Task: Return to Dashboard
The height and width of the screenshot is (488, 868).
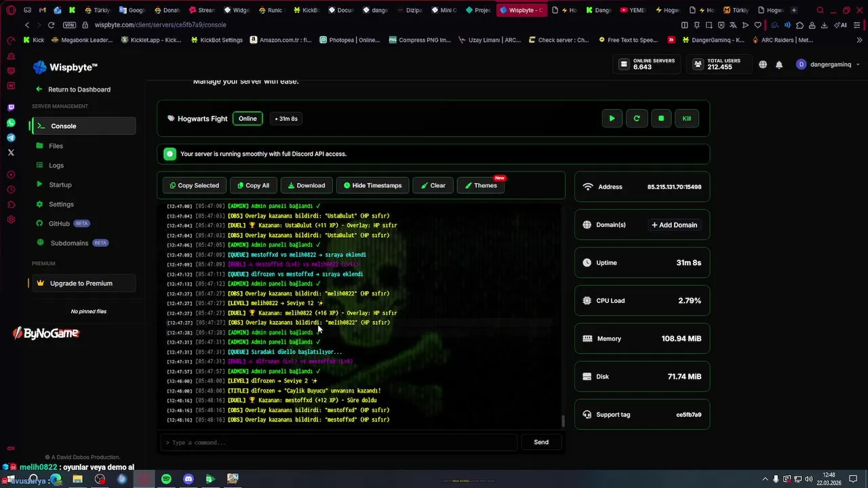Action: (x=73, y=89)
